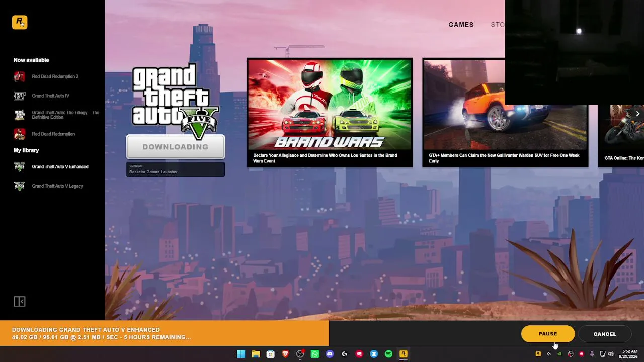
Task: Select the Grand Theft Auto IV game icon
Action: click(19, 96)
